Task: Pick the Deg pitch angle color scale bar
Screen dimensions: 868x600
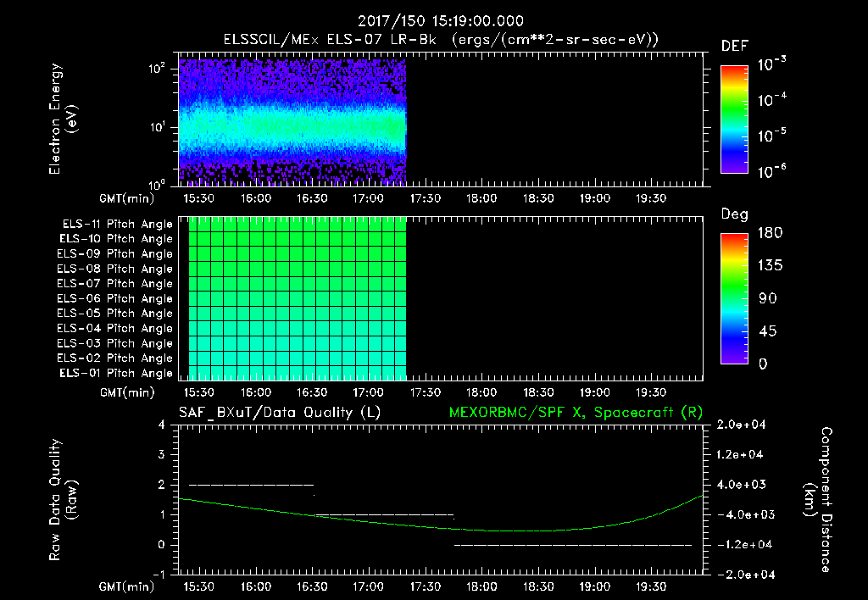Action: coord(734,298)
